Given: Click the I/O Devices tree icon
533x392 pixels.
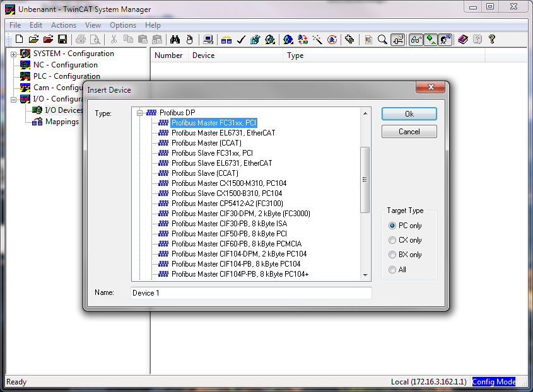Looking at the screenshot, I should pyautogui.click(x=37, y=110).
